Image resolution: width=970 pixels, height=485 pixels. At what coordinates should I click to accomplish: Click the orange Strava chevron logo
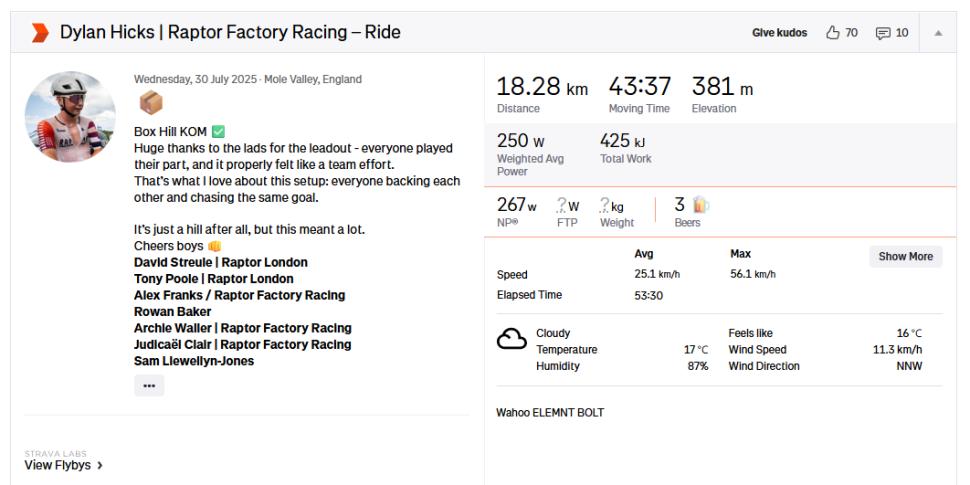[x=40, y=33]
